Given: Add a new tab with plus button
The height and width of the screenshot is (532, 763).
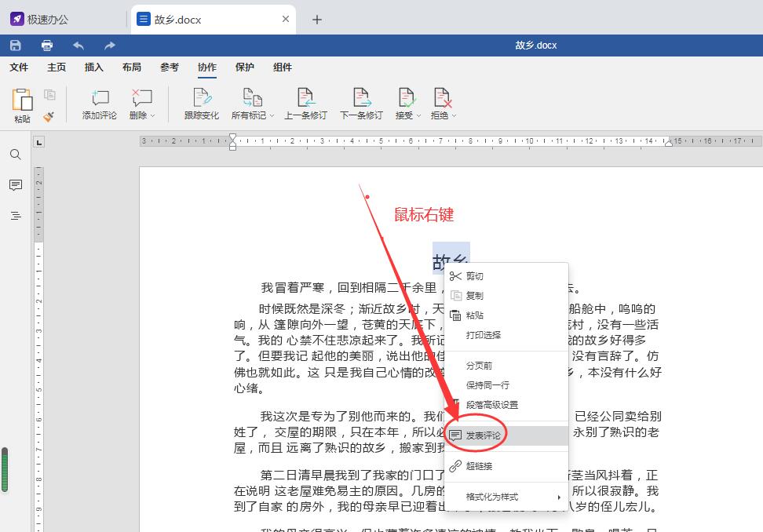Looking at the screenshot, I should coord(317,20).
